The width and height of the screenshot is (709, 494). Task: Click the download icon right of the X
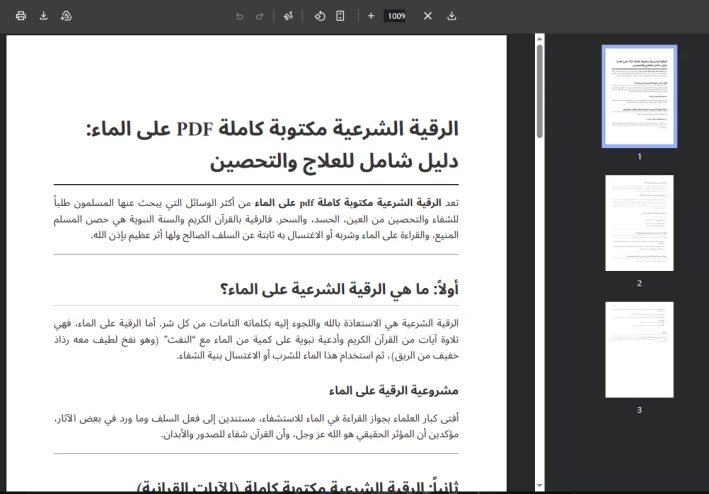pos(451,16)
